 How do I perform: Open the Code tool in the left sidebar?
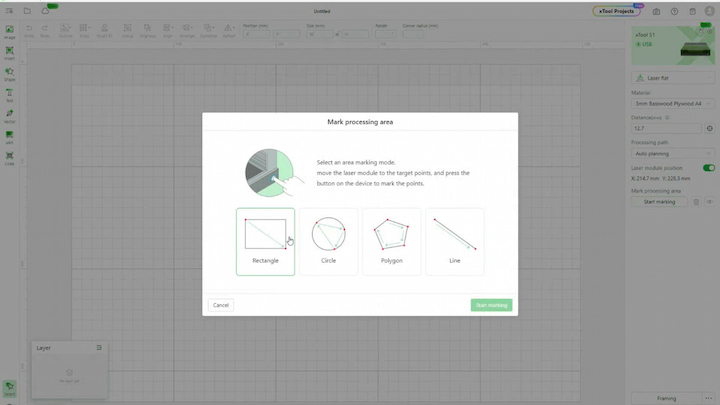coord(10,159)
